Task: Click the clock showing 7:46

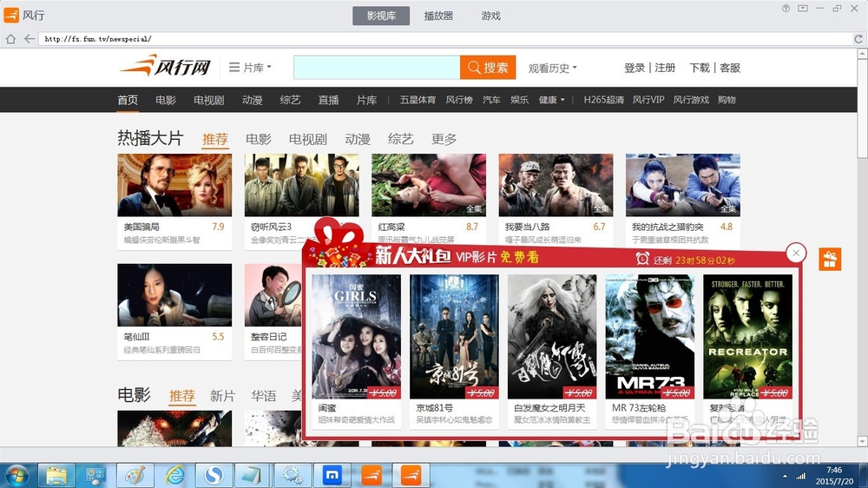Action: pyautogui.click(x=834, y=471)
